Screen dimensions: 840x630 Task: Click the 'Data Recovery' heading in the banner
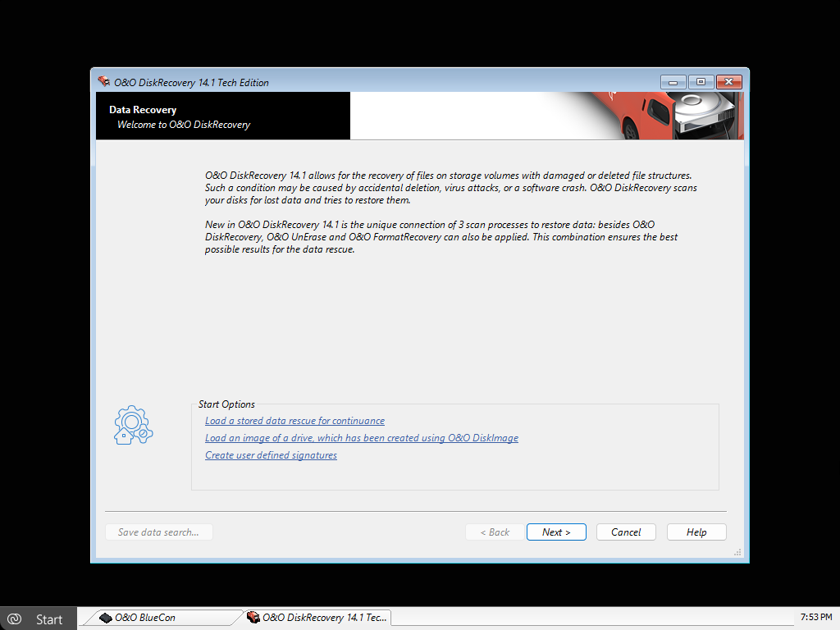point(143,110)
